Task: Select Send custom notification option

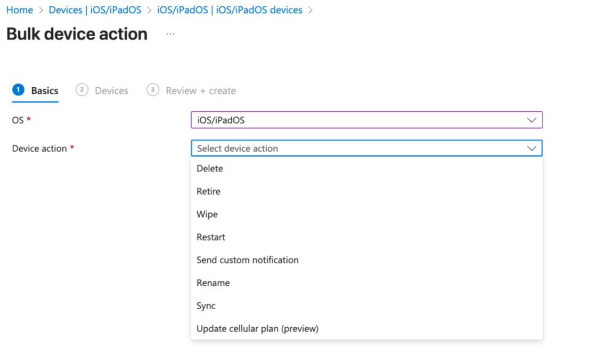Action: pyautogui.click(x=247, y=260)
